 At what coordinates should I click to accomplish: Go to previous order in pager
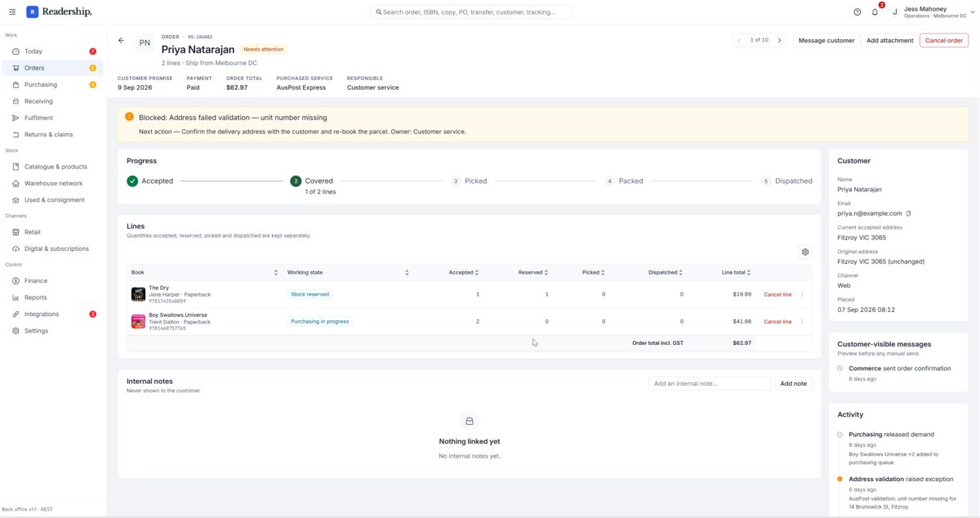point(739,40)
